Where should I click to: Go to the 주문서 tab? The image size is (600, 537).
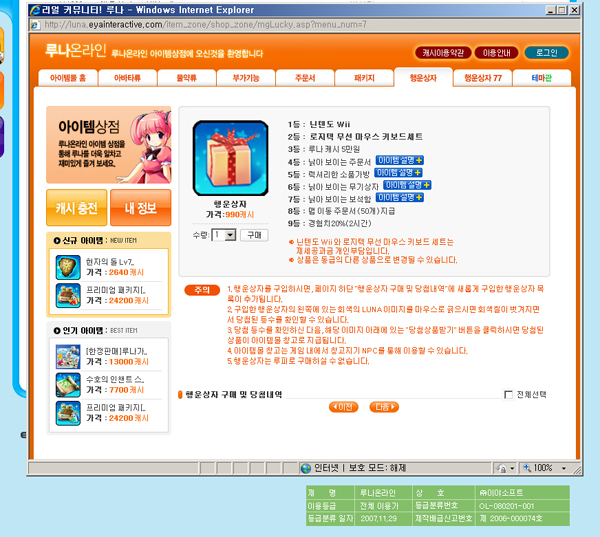[x=305, y=78]
